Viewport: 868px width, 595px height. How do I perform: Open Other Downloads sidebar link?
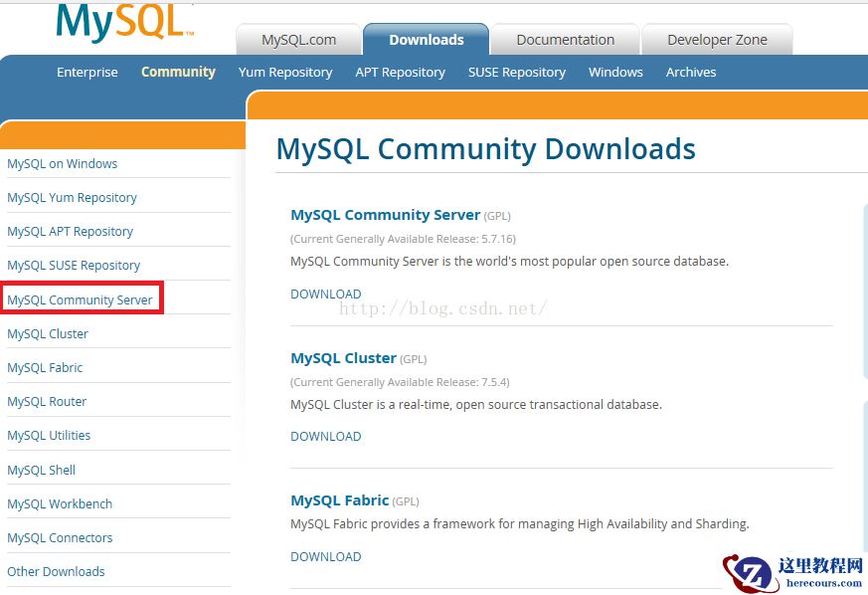56,572
